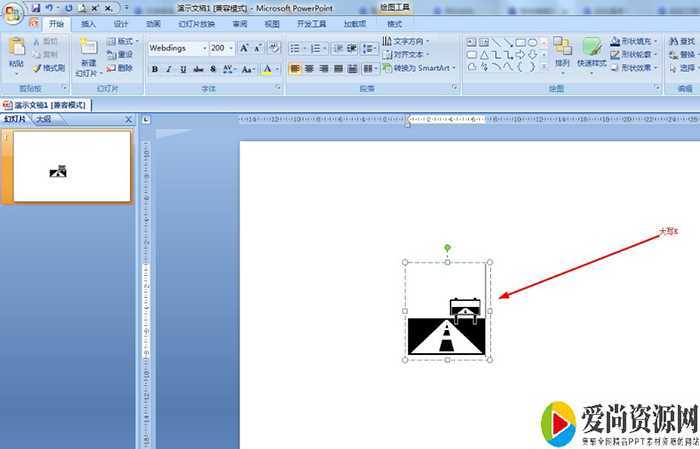The width and height of the screenshot is (700, 449).
Task: Open the font size 200 dropdown
Action: point(231,48)
